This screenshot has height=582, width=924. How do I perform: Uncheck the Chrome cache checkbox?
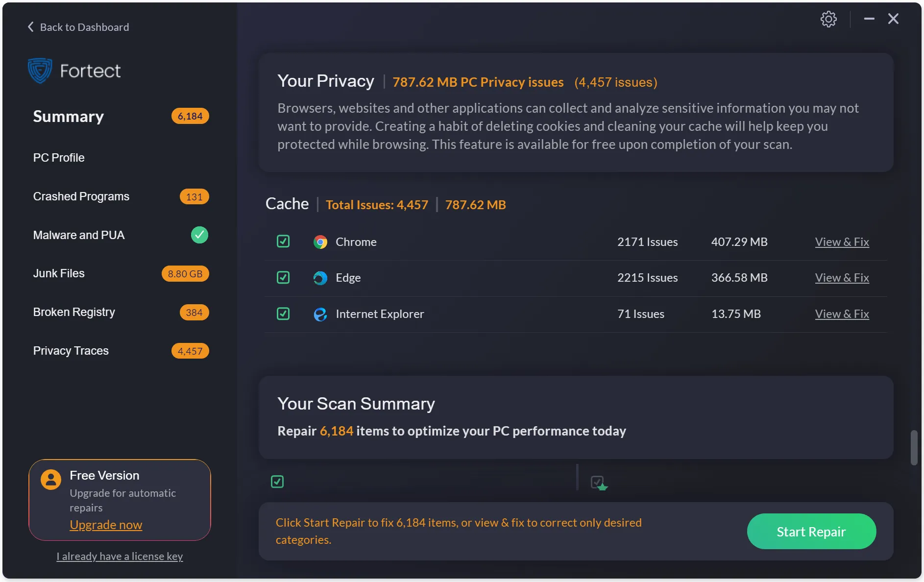(x=283, y=242)
